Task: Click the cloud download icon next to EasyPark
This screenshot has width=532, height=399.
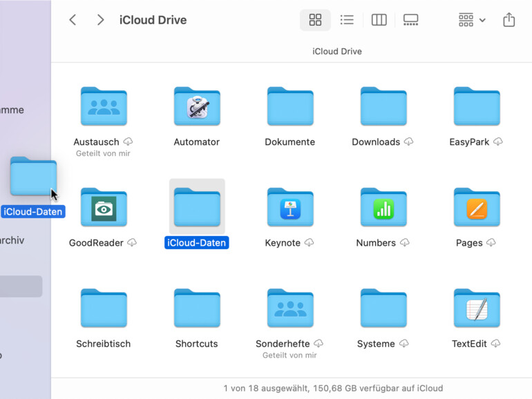Action: [x=497, y=142]
